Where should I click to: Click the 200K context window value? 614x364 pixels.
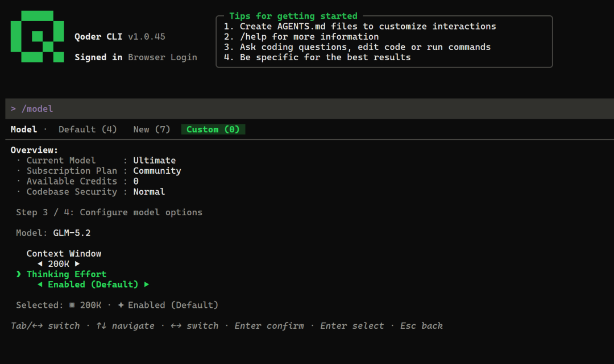[x=59, y=264]
